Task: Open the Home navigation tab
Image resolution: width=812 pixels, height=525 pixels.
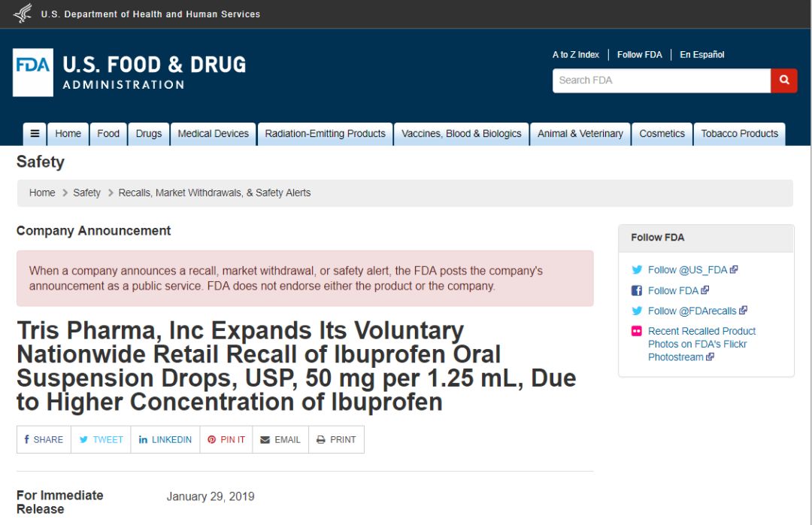Action: tap(68, 134)
